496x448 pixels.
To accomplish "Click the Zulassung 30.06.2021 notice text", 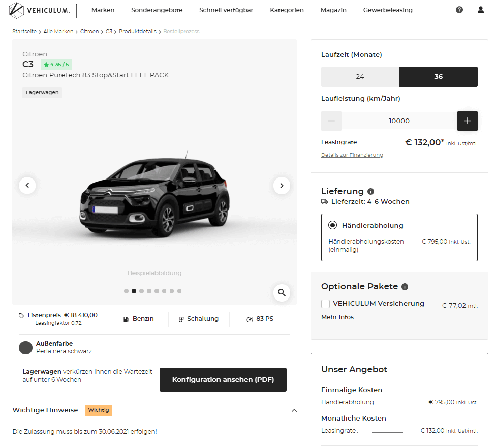I will 84,432.
